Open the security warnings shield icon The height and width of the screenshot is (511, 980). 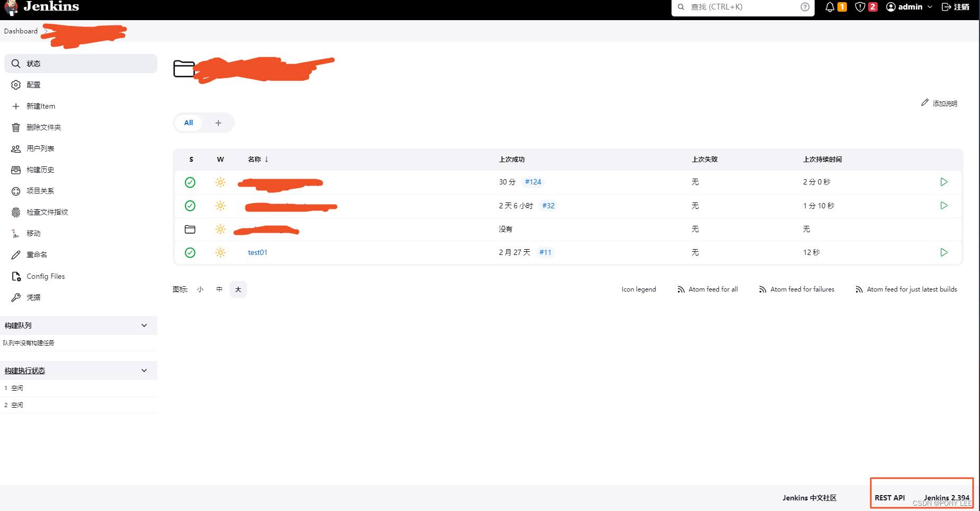[861, 7]
